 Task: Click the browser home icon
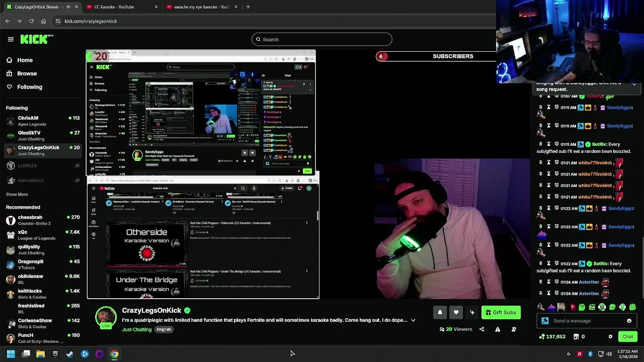[43, 21]
